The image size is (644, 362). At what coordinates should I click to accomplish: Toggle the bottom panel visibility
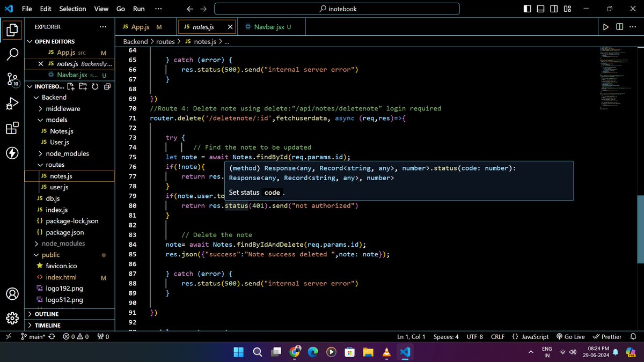[541, 9]
